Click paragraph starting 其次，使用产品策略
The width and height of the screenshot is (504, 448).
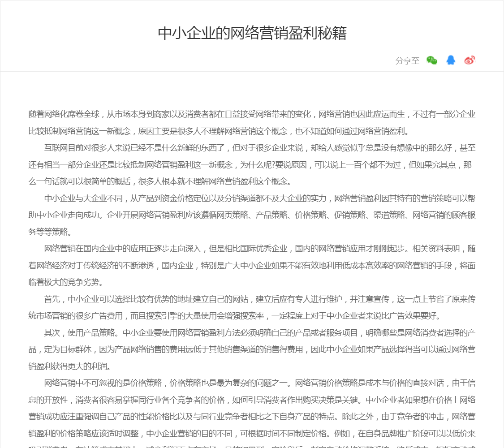click(x=252, y=349)
